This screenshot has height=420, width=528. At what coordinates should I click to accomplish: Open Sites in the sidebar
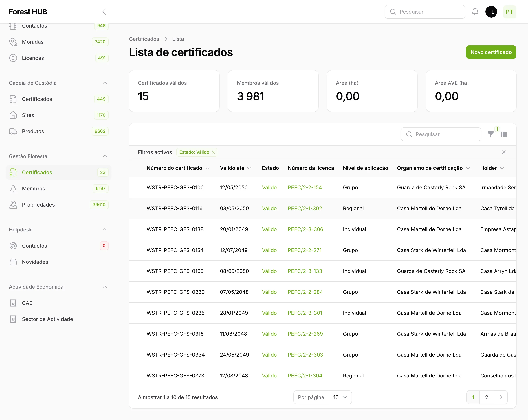pos(58,115)
